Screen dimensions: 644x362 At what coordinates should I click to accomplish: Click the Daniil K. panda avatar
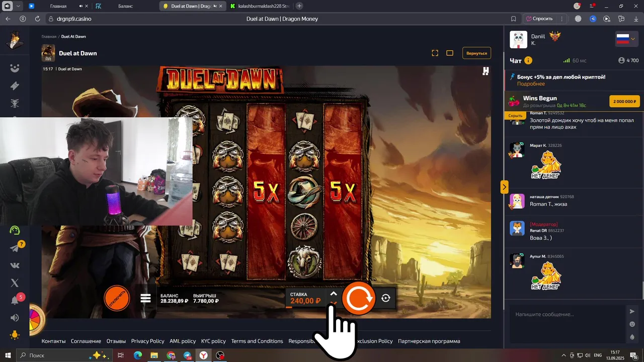[518, 40]
